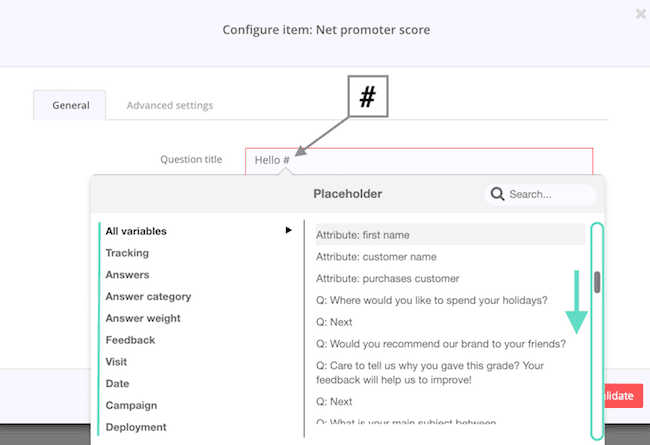The height and width of the screenshot is (445, 650).
Task: Click the Question title input field
Action: tap(419, 161)
